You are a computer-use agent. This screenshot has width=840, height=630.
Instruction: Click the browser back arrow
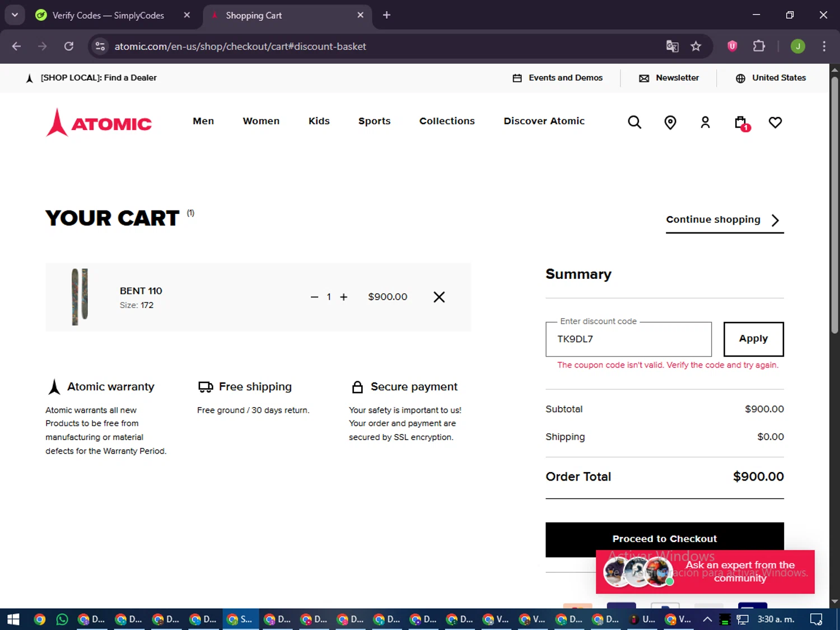(x=16, y=46)
